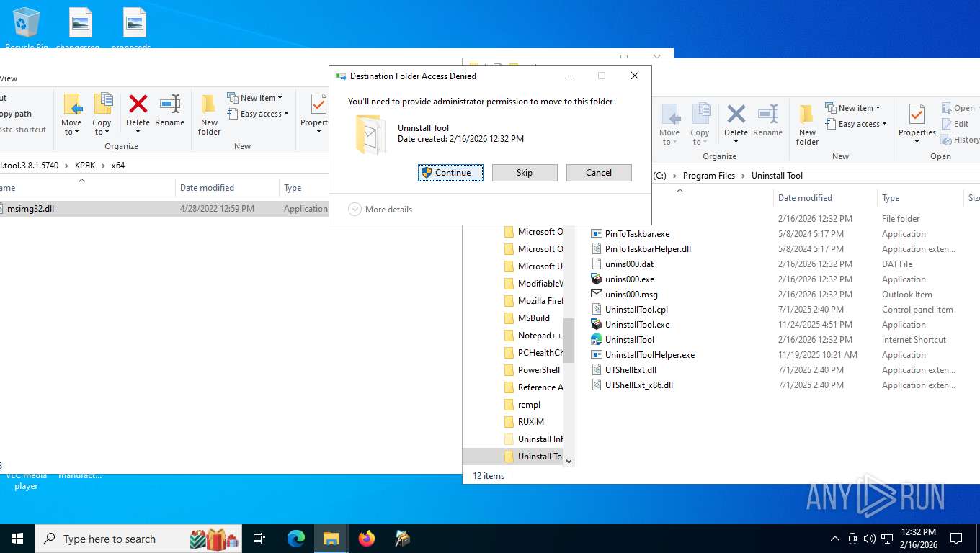
Task: Sort by Date modified in right window
Action: click(x=824, y=198)
